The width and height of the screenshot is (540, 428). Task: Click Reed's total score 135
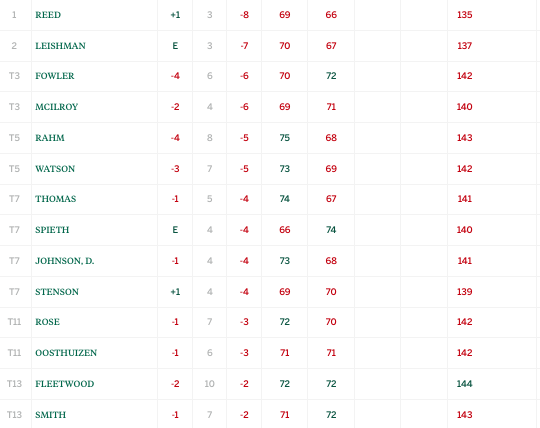click(464, 15)
